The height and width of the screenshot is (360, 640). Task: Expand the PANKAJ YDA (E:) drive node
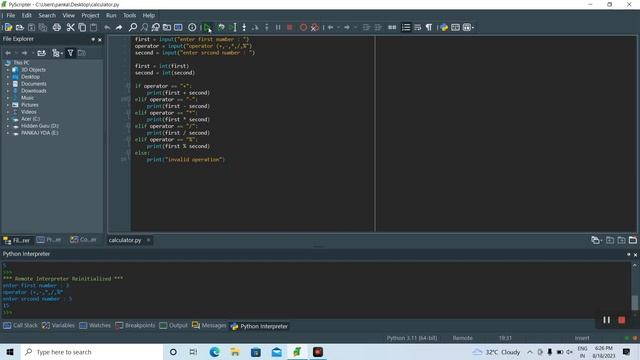[x=8, y=133]
